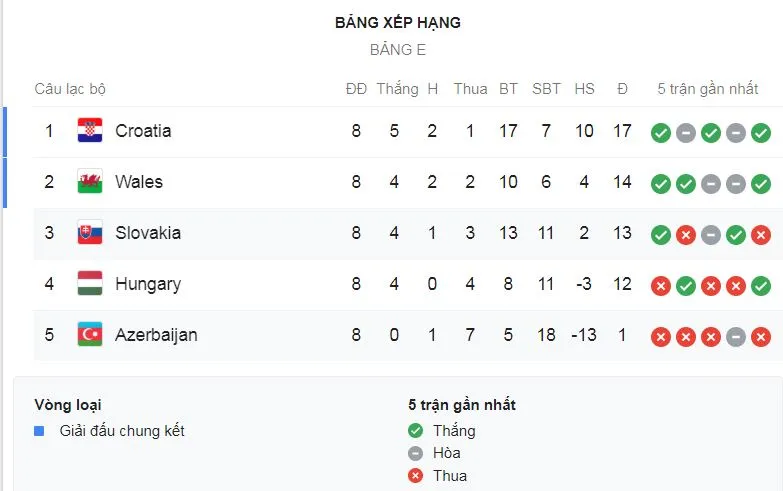783x491 pixels.
Task: Click the 'Thắng' column header
Action: pyautogui.click(x=397, y=89)
